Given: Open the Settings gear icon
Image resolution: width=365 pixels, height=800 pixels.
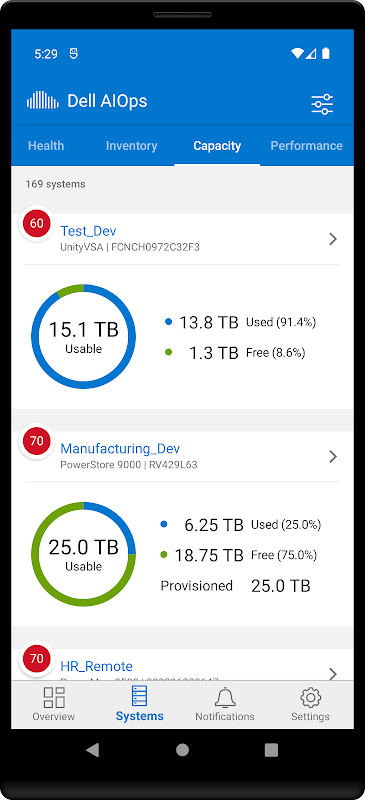Looking at the screenshot, I should [310, 697].
